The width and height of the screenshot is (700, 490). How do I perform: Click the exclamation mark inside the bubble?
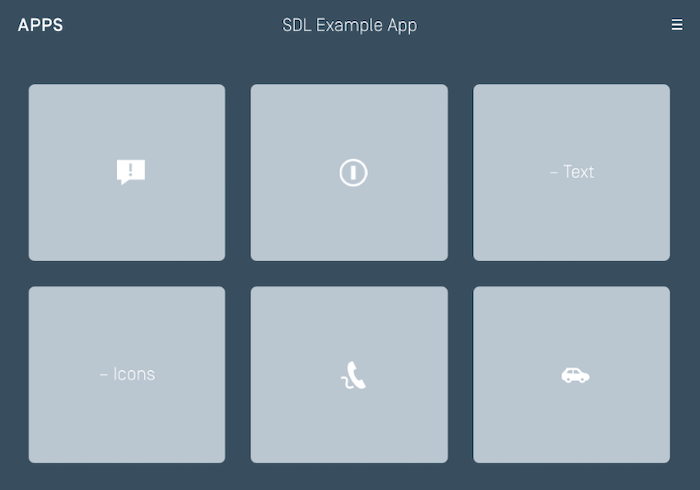[x=131, y=169]
